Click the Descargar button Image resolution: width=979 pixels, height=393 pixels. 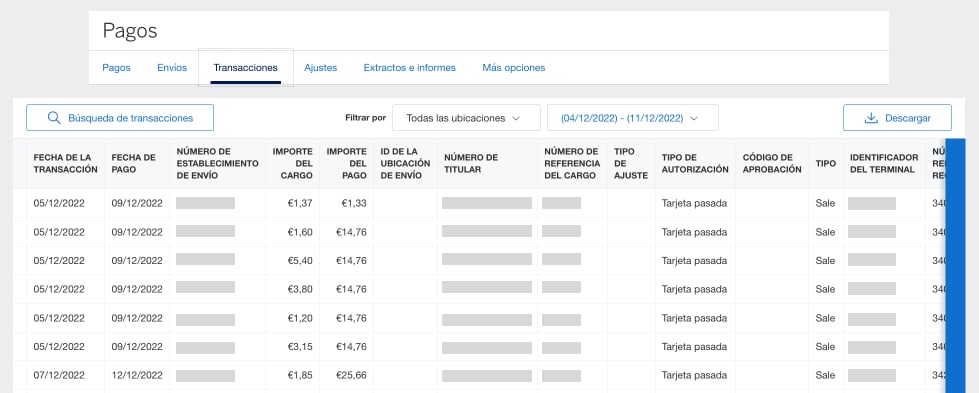pos(897,117)
